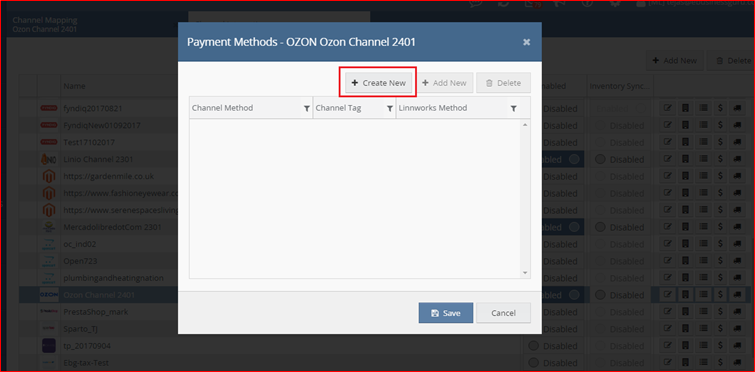Open the Channel Tag column filter

point(390,109)
